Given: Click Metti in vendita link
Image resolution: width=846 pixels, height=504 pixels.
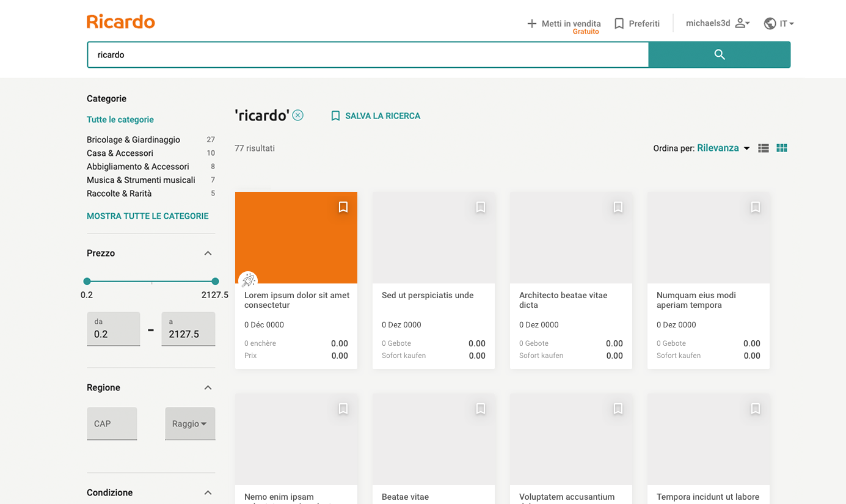Looking at the screenshot, I should click(x=571, y=23).
